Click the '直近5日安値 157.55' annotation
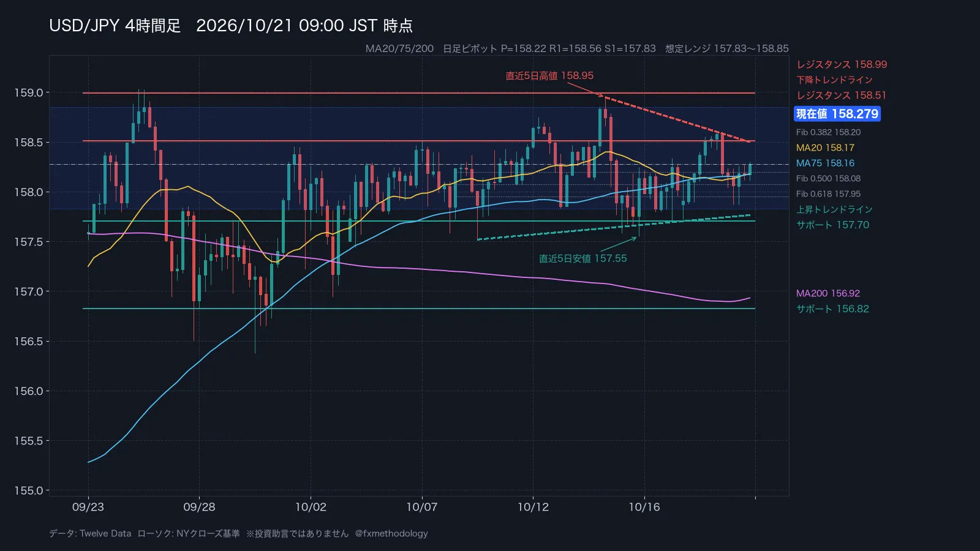 point(582,258)
